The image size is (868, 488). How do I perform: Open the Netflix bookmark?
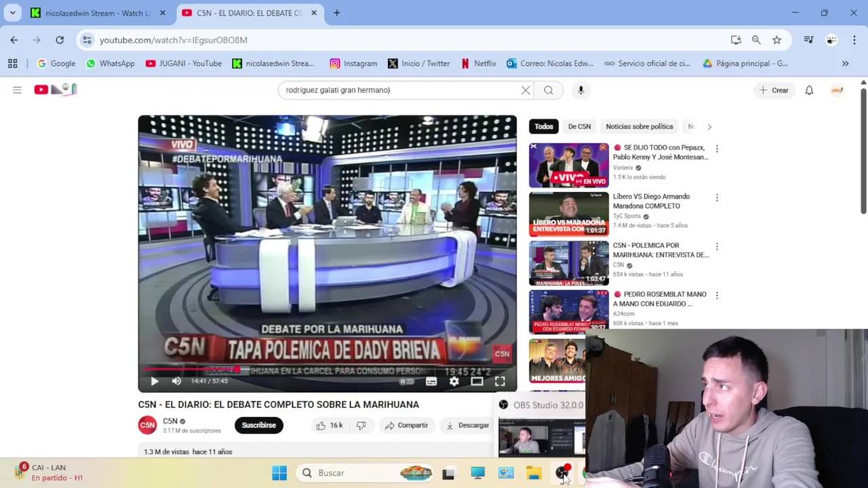(x=479, y=63)
